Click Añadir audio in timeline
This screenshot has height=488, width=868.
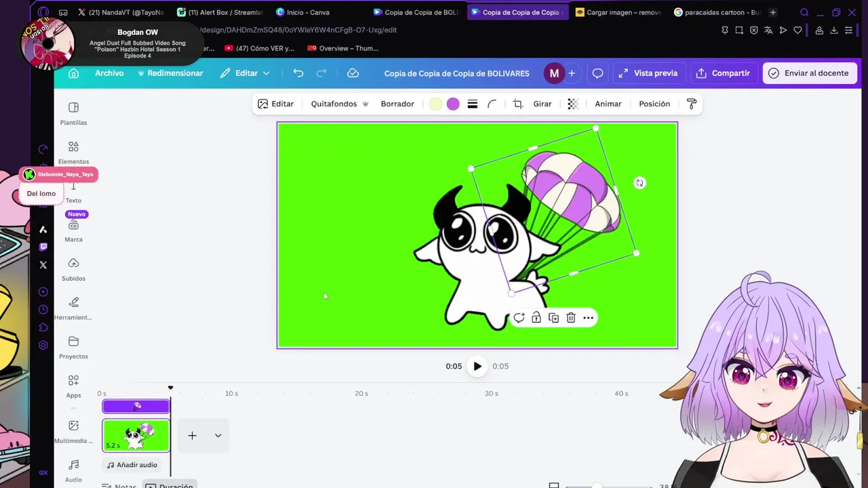point(132,465)
